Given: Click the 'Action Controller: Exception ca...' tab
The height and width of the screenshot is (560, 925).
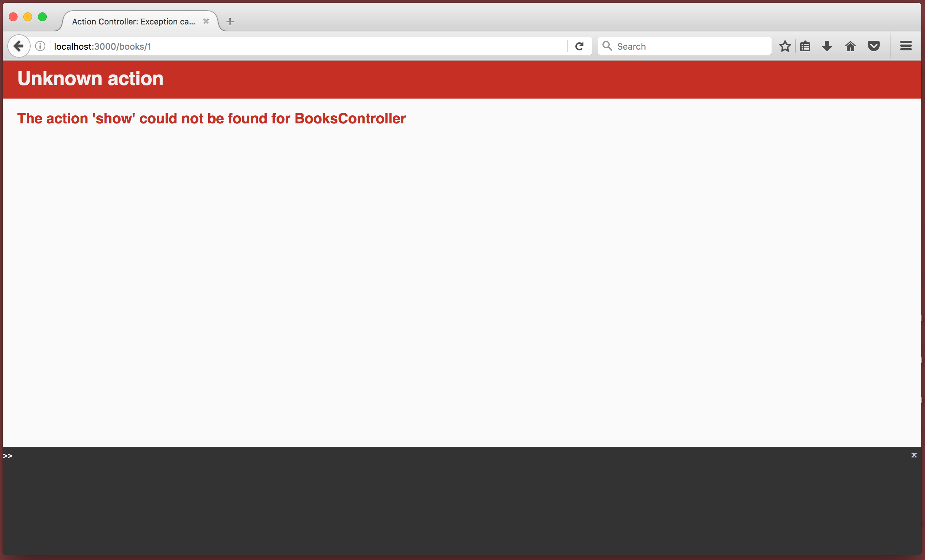Looking at the screenshot, I should point(133,21).
